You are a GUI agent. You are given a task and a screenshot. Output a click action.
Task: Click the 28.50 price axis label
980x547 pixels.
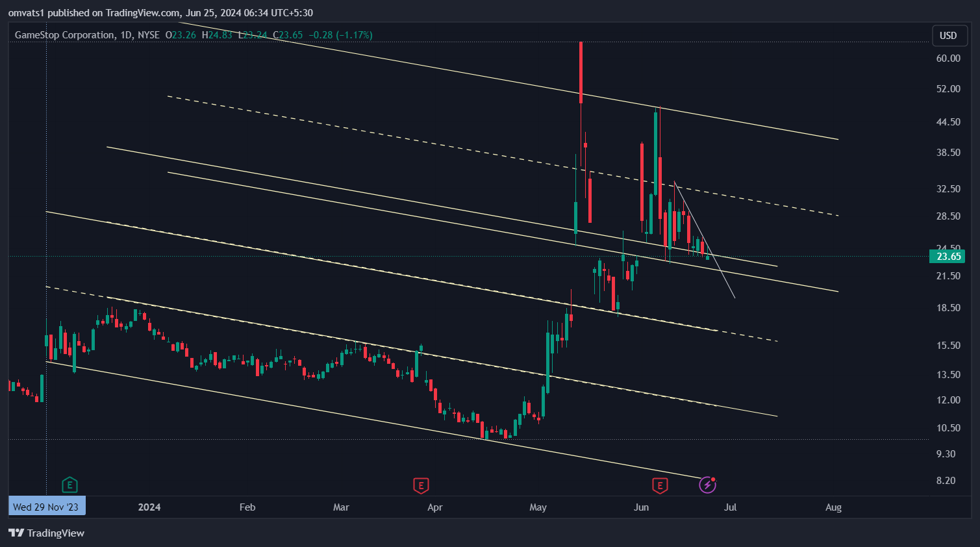click(x=948, y=216)
